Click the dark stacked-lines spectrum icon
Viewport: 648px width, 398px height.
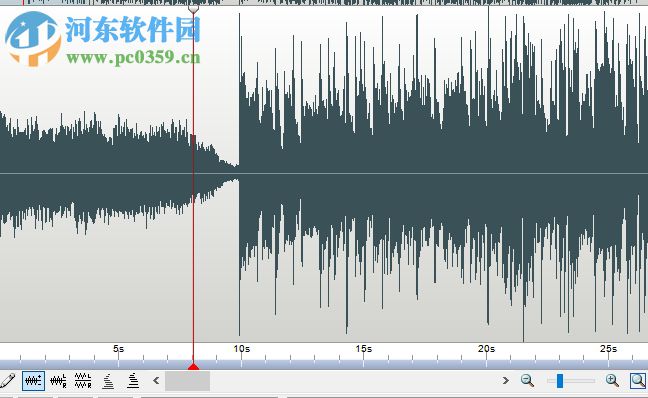tap(133, 380)
